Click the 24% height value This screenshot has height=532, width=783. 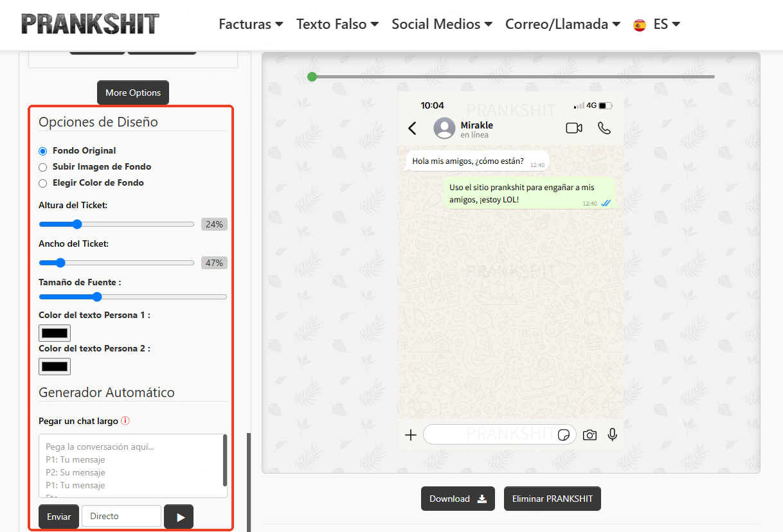214,224
